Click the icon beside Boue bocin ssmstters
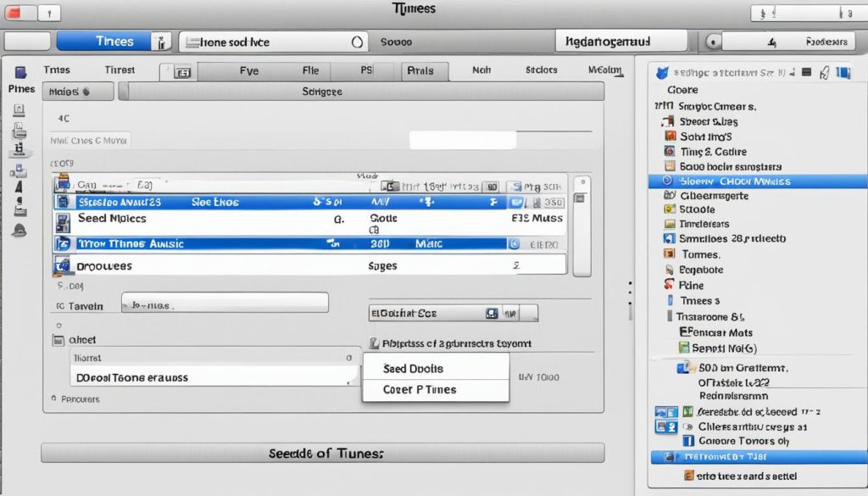Screen dimensions: 868x496 [x=670, y=166]
